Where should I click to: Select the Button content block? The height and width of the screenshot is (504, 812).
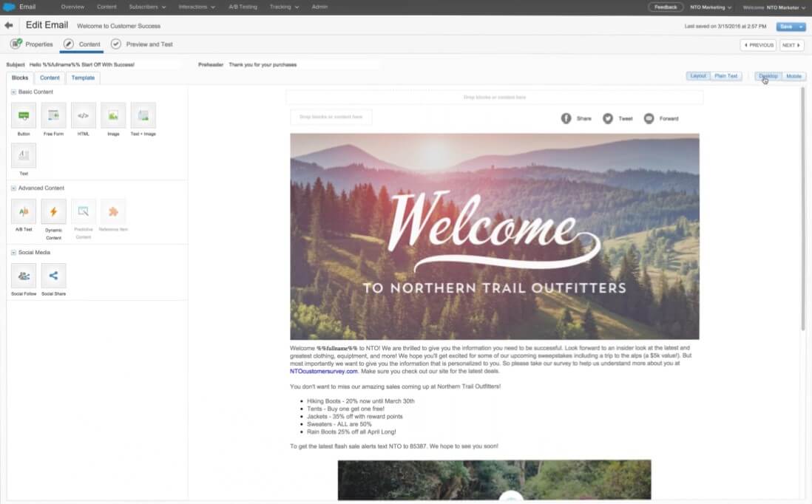coord(24,115)
